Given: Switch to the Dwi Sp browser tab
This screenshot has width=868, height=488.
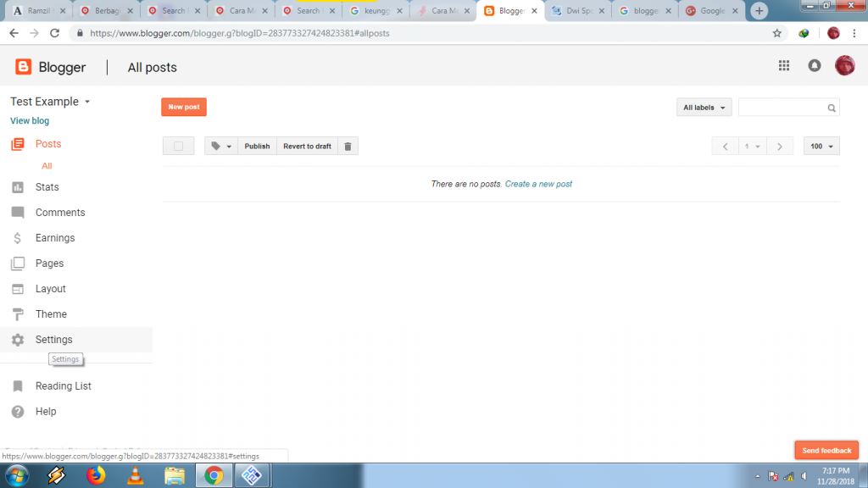Looking at the screenshot, I should pos(578,10).
